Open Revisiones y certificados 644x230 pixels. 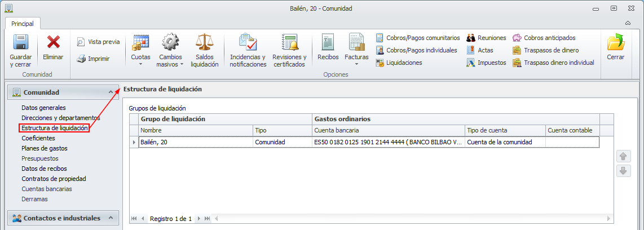tap(289, 43)
